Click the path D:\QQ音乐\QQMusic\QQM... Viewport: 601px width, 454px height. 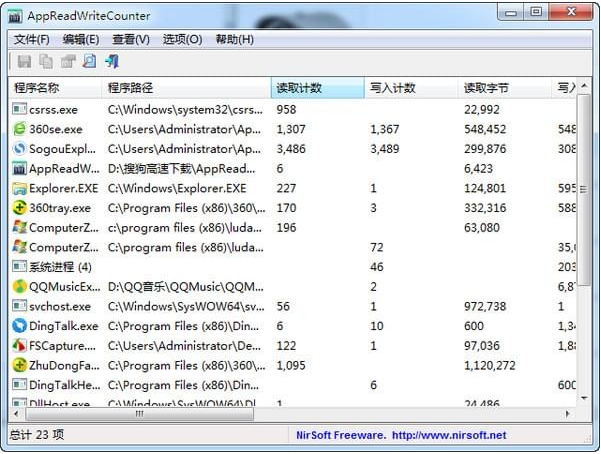click(x=186, y=286)
